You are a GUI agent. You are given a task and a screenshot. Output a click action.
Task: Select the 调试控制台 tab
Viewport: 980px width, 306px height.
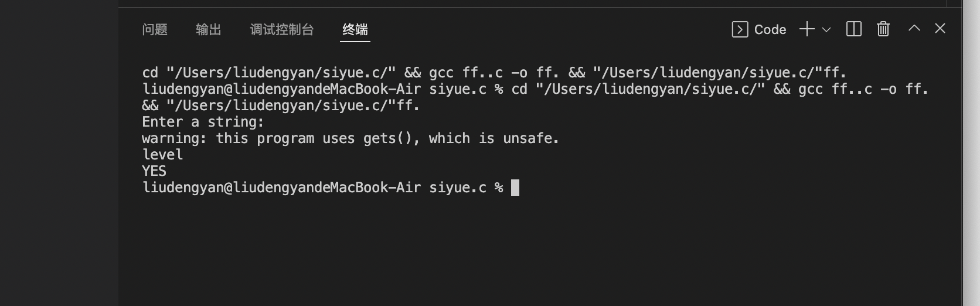click(282, 29)
